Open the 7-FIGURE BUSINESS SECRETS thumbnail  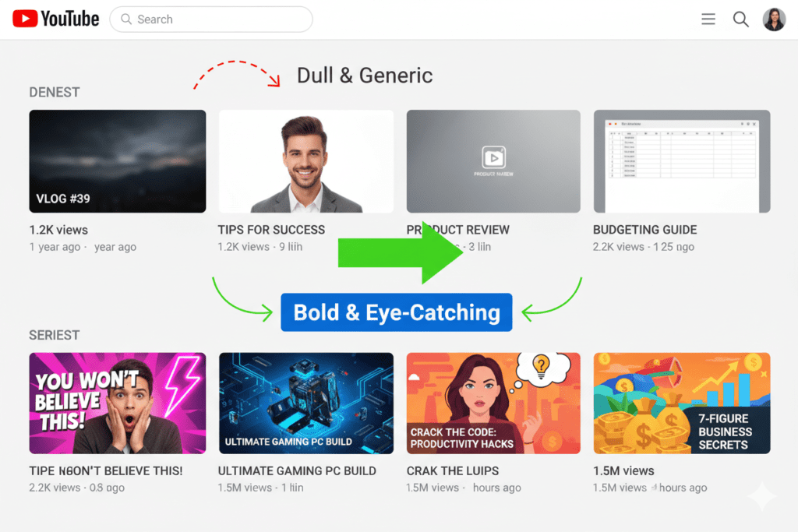coord(681,403)
